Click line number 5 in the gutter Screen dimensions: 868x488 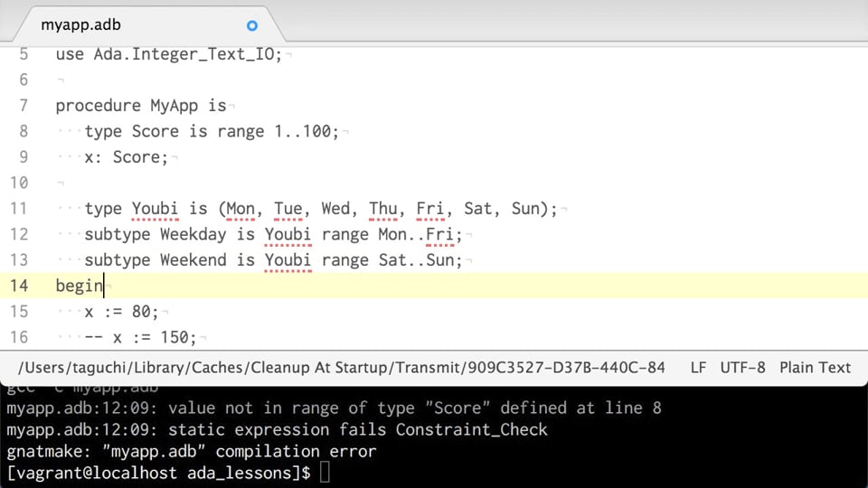click(x=24, y=54)
